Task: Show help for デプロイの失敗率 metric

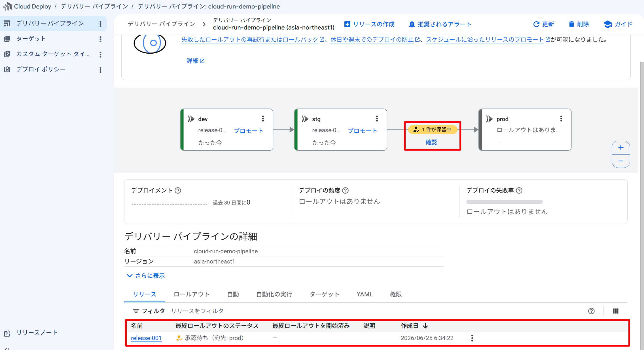Action: (519, 191)
